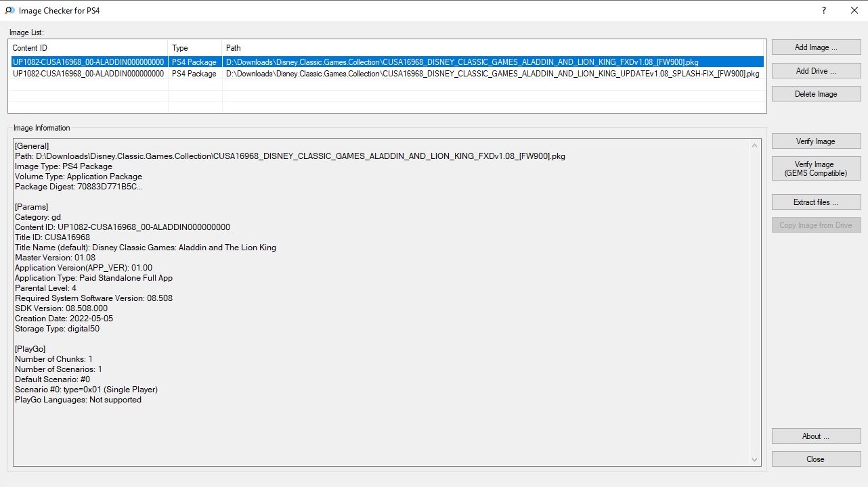Click Content ID cell of the second row

88,74
